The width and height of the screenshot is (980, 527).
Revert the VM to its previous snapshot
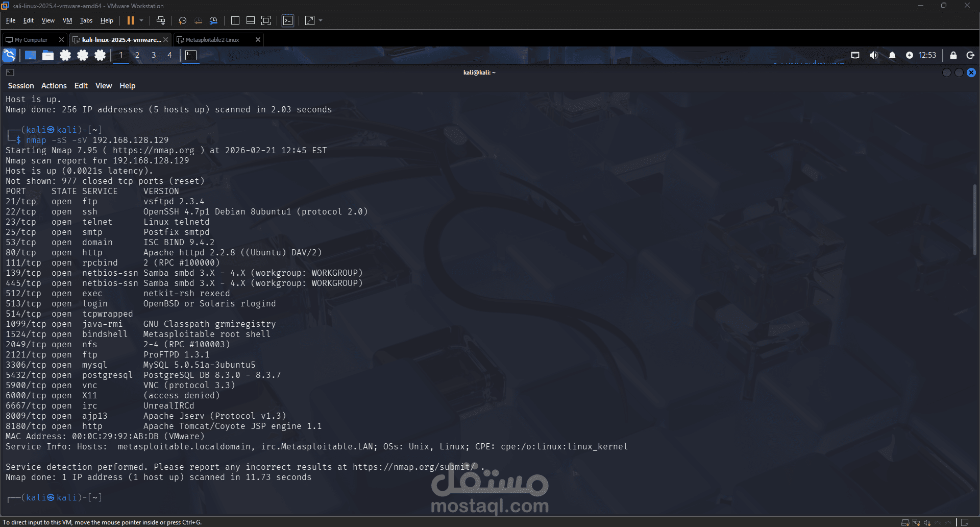pos(198,20)
